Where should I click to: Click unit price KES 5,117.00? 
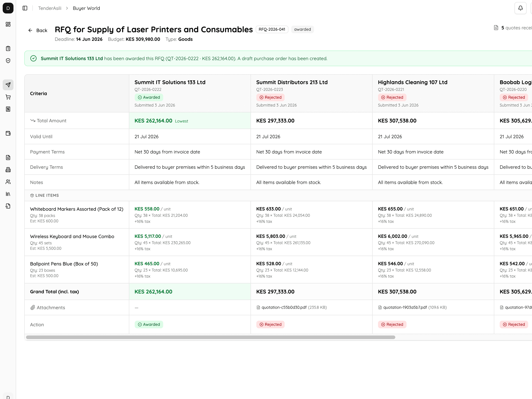click(148, 237)
